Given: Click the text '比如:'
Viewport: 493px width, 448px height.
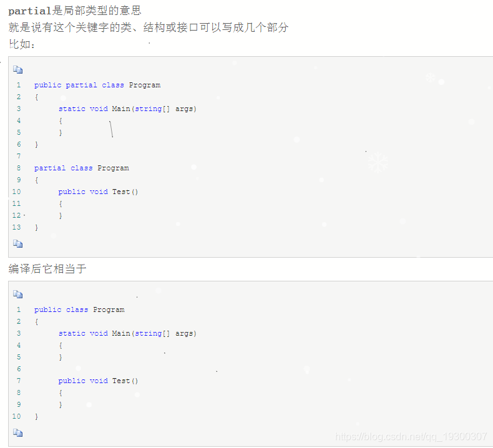Looking at the screenshot, I should [x=22, y=44].
